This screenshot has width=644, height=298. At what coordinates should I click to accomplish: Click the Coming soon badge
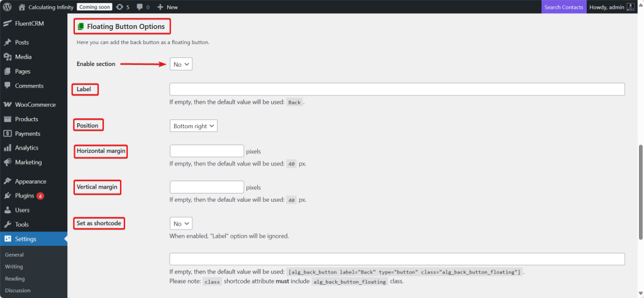[94, 7]
